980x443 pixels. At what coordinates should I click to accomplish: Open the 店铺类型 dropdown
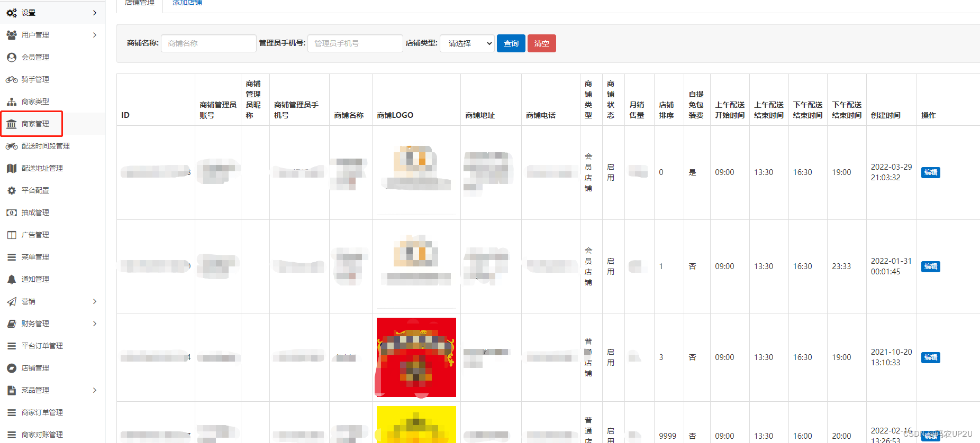point(467,43)
